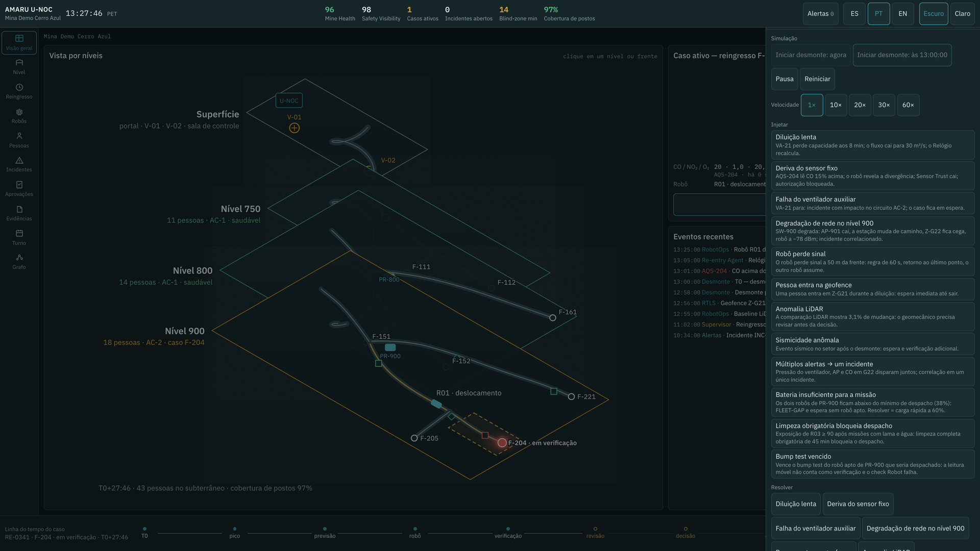
Task: Click the F-205 front node
Action: [414, 438]
